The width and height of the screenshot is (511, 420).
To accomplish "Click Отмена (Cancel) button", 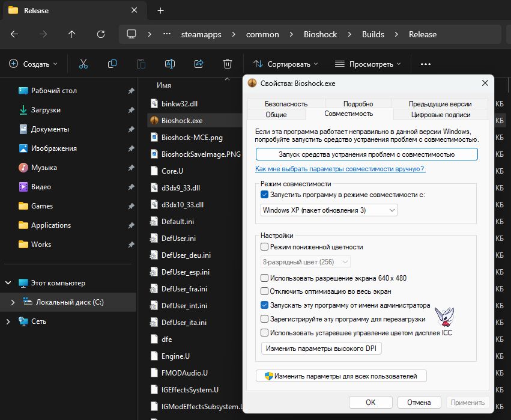I will (419, 403).
